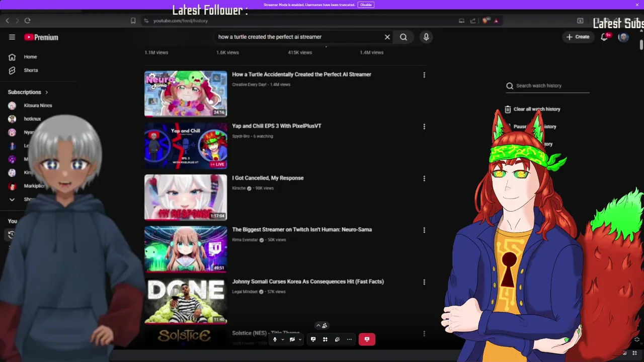Click the Yap and Chill live thumbnail
644x362 pixels.
click(x=186, y=146)
